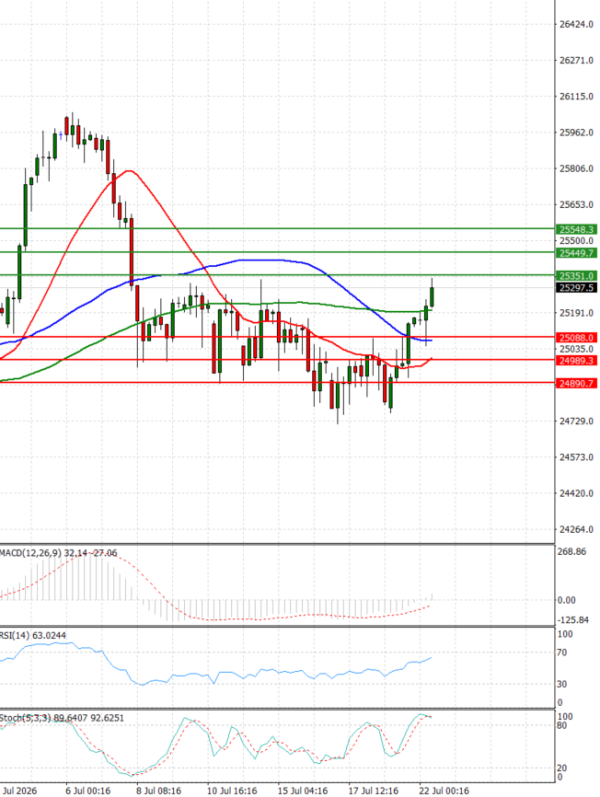Viewport: 600px width, 797px height.
Task: Click the 25548.3 green resistance label
Action: pos(576,229)
